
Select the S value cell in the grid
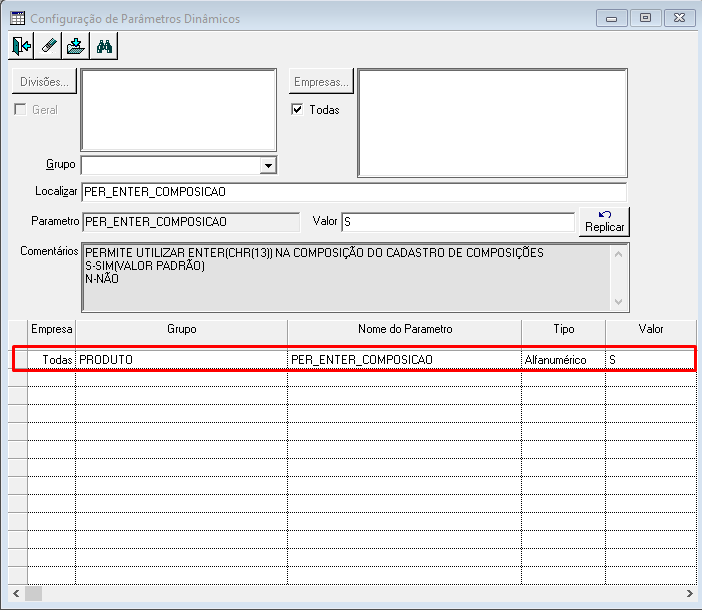pyautogui.click(x=651, y=359)
